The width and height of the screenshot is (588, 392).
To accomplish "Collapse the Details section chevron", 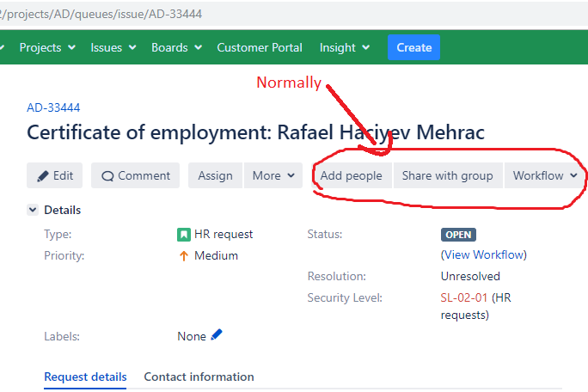I will (x=33, y=210).
